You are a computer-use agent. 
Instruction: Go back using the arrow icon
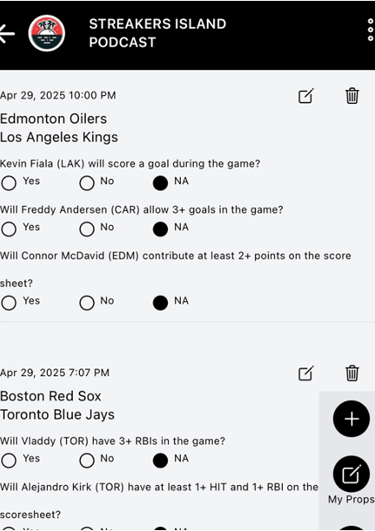pyautogui.click(x=7, y=34)
